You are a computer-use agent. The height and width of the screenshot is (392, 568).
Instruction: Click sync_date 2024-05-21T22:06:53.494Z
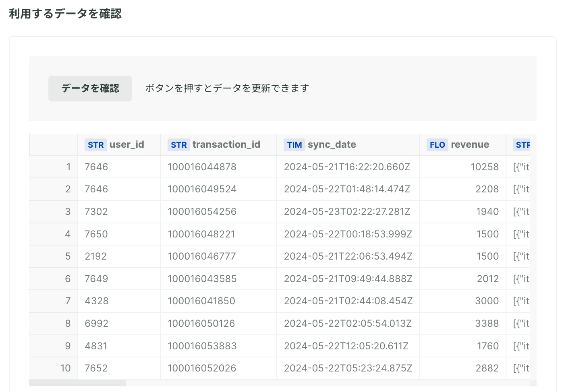(x=348, y=256)
